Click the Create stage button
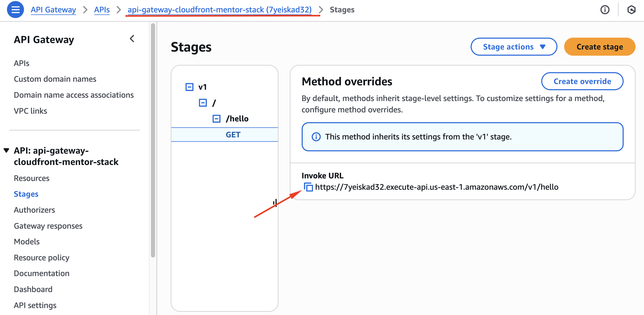Viewport: 644px width, 315px height. tap(599, 47)
